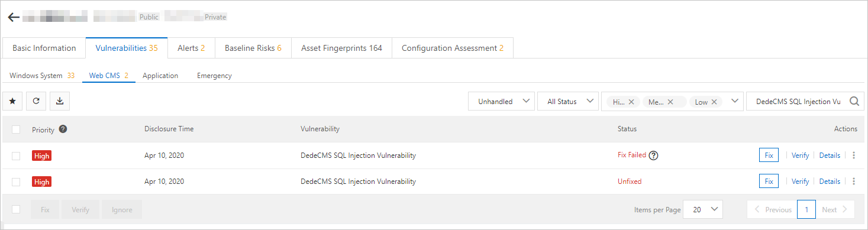Toggle the select-all checkbox in table header
Viewport: 868px width, 230px height.
(x=16, y=129)
